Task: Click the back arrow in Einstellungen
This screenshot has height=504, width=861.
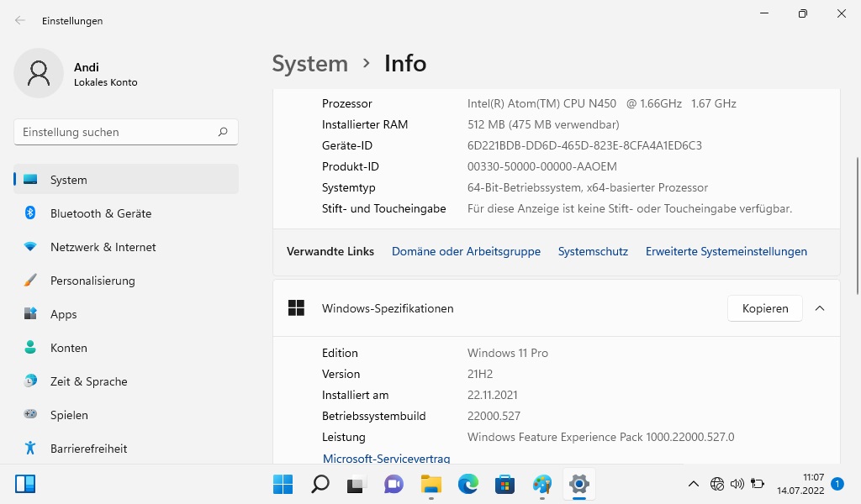Action: [20, 20]
